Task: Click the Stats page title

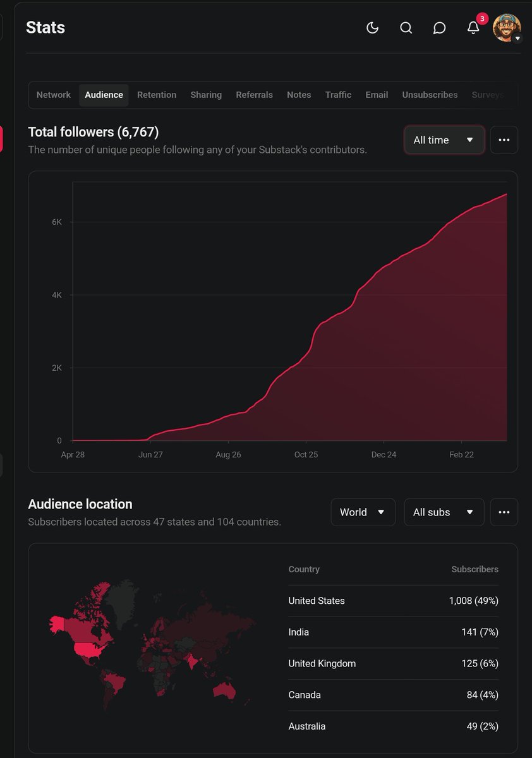Action: click(x=45, y=27)
